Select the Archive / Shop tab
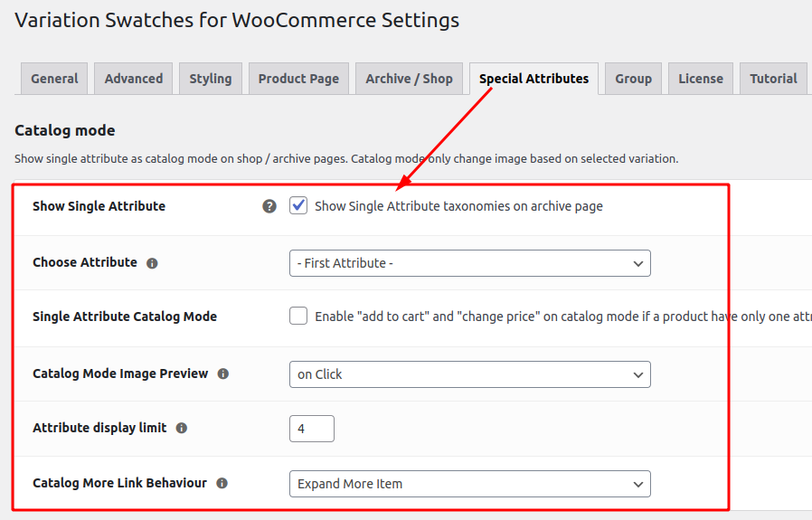The height and width of the screenshot is (520, 812). pos(409,79)
